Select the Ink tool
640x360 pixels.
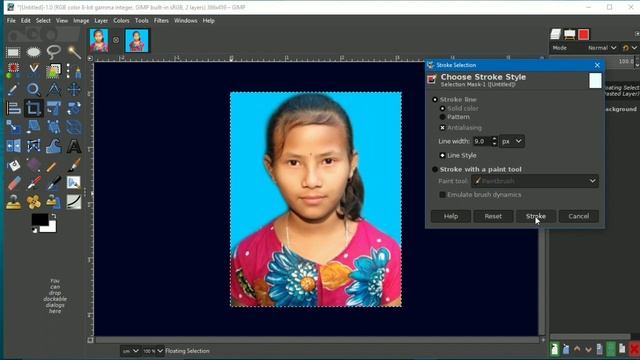pyautogui.click(x=53, y=183)
